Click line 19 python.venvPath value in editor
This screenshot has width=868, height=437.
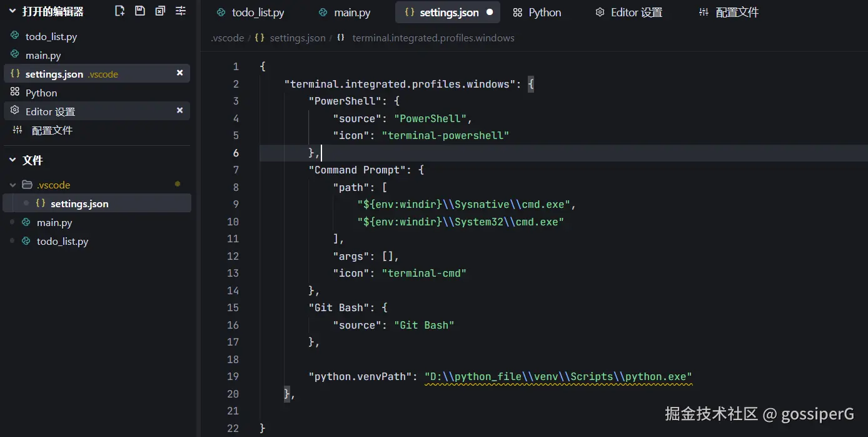558,376
